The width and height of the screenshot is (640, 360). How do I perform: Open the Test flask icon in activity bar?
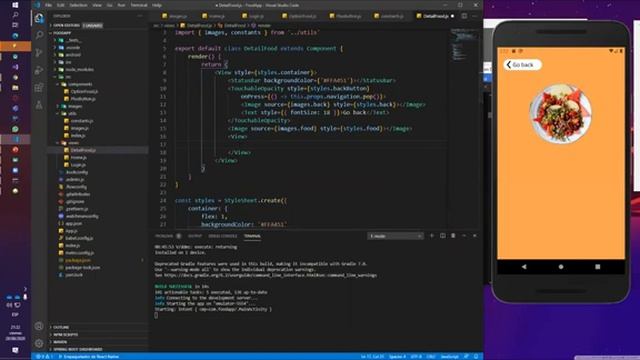[x=39, y=105]
